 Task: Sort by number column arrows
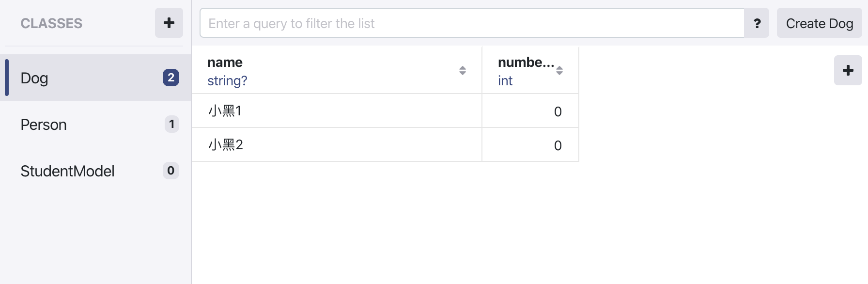pos(559,71)
